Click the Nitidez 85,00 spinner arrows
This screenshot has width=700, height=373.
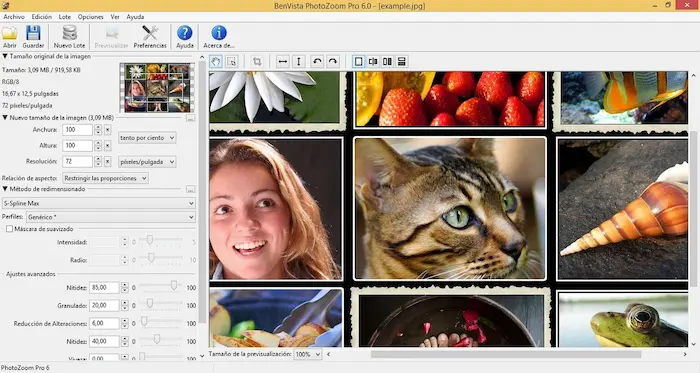click(125, 288)
